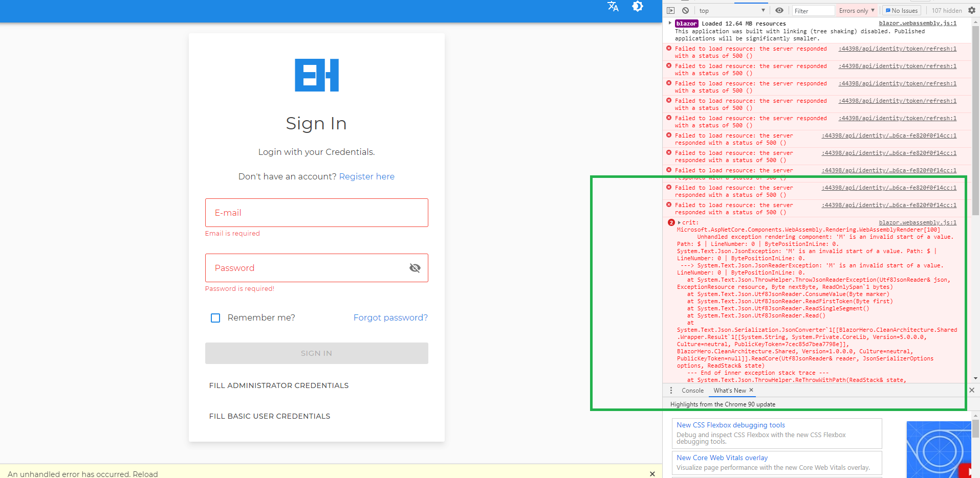Click the dock sidebar toggle icon in DevTools
The height and width of the screenshot is (478, 980).
(x=670, y=10)
